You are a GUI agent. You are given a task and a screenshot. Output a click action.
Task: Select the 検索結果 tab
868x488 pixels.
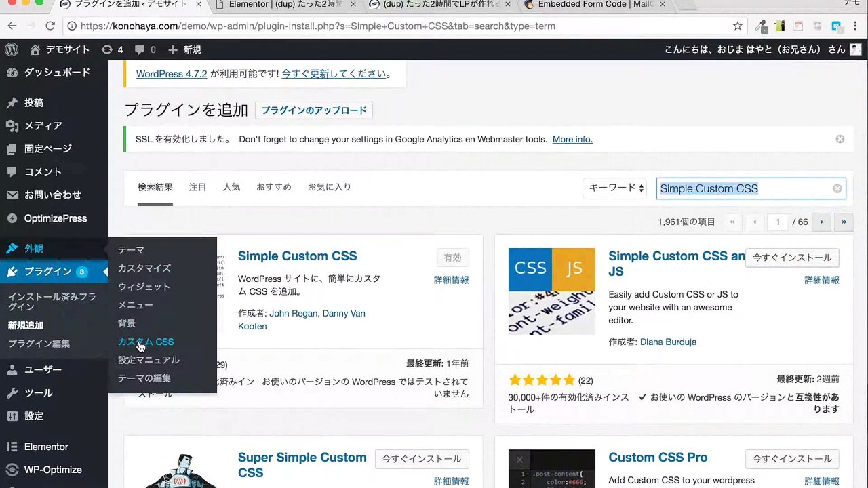click(x=155, y=187)
